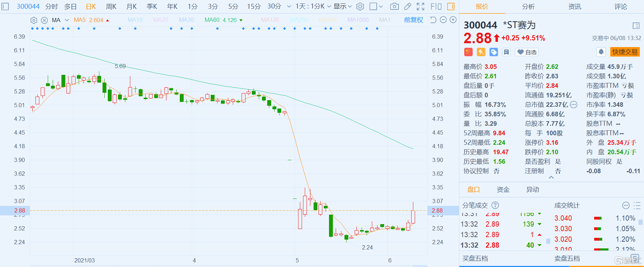Switch to the 异动 unusual movement tab
Screen dimensions: 644x267
532,189
